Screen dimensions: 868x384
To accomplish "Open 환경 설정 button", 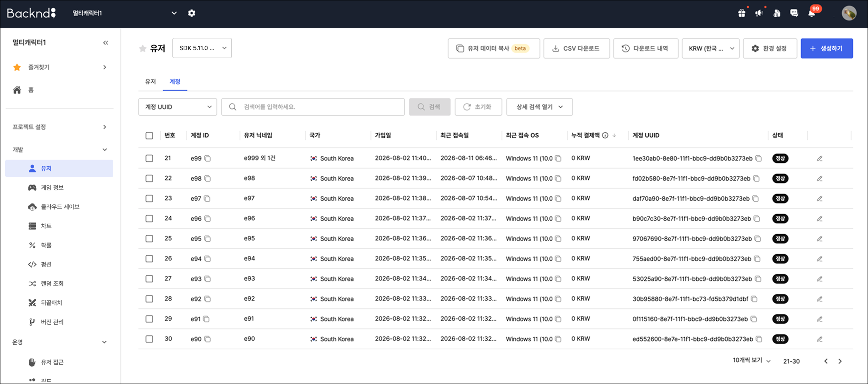I will coord(770,48).
